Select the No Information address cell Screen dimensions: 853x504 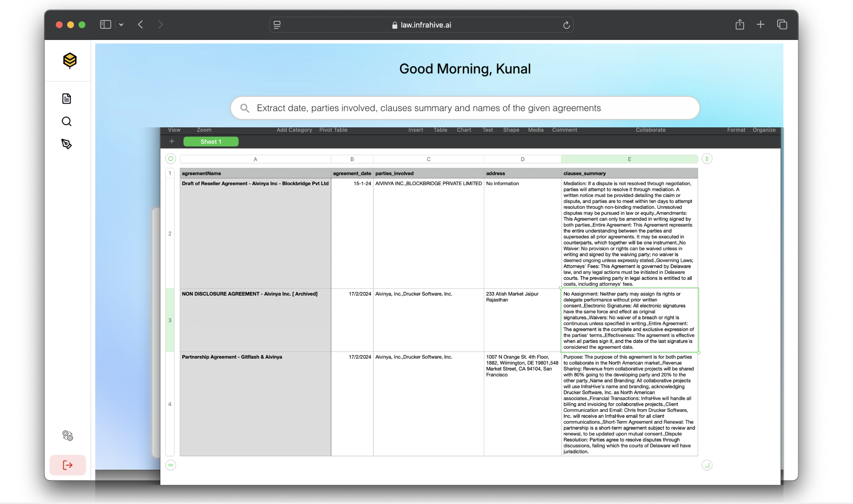[523, 234]
